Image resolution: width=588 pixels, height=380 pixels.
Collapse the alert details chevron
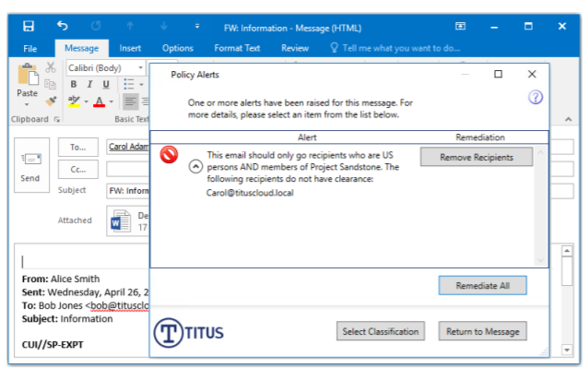(195, 166)
